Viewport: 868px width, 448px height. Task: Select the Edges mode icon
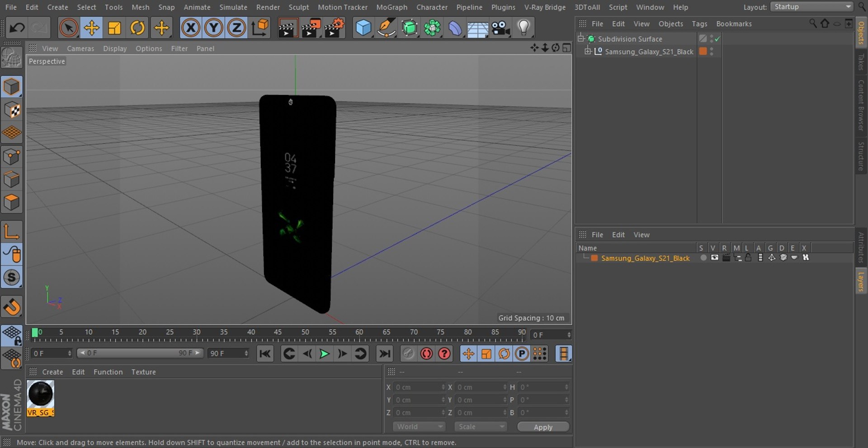click(x=12, y=180)
